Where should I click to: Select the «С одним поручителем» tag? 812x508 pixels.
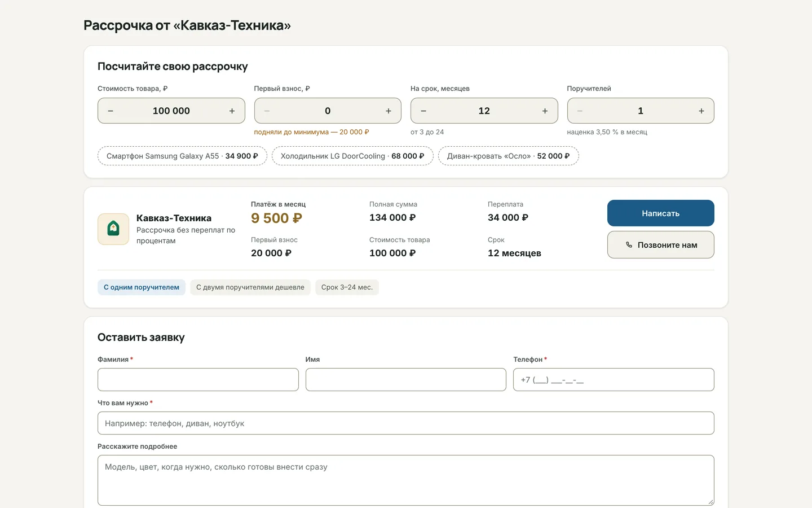tap(142, 287)
